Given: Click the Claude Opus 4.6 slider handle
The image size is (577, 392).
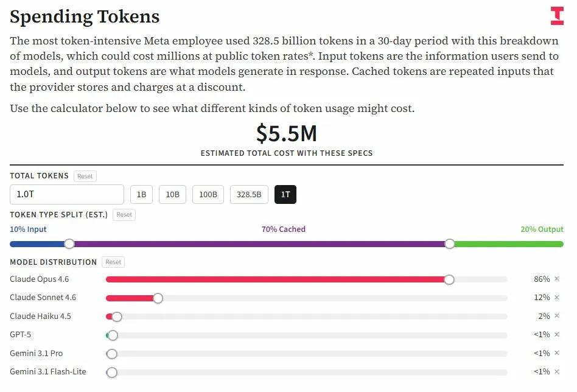Looking at the screenshot, I should click(449, 279).
